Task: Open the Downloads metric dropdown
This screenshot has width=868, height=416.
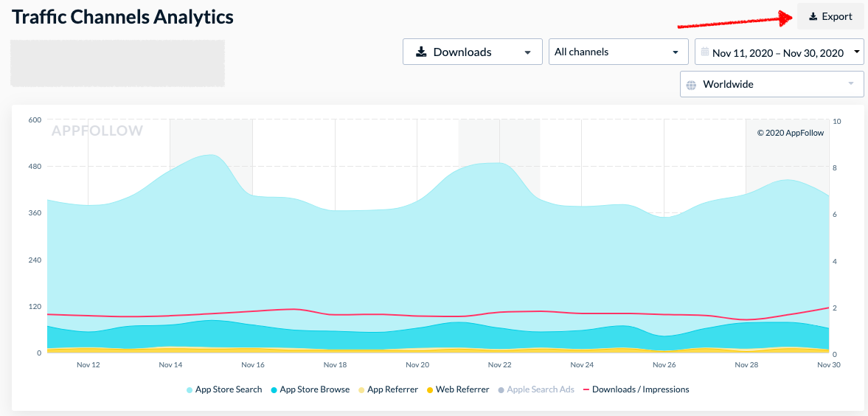Action: point(472,52)
